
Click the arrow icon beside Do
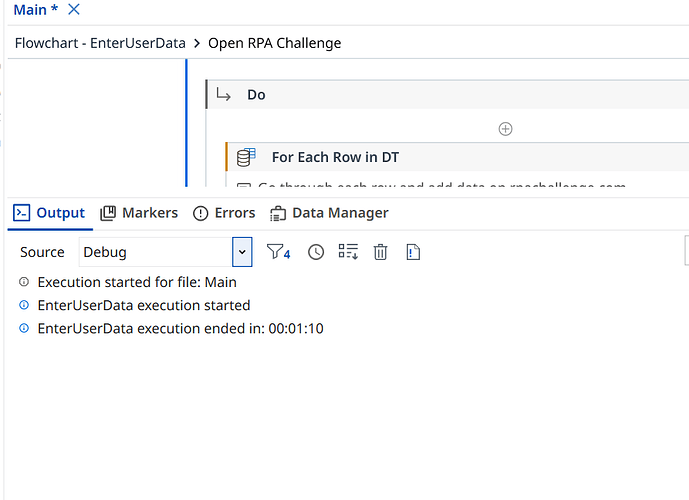coord(223,94)
